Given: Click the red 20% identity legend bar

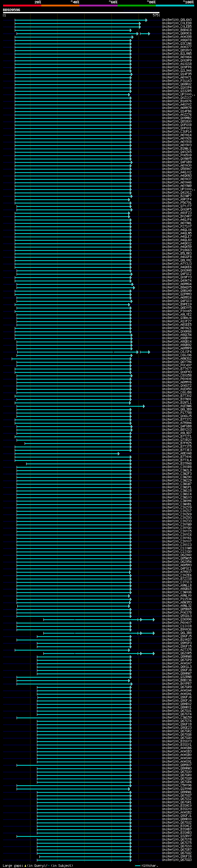Looking at the screenshot, I should (x=22, y=6).
